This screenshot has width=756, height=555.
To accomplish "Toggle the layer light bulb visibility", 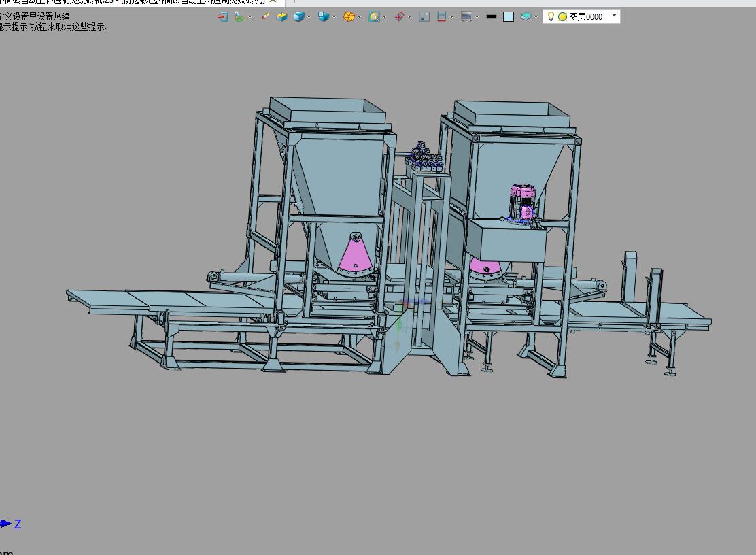I will coord(551,17).
